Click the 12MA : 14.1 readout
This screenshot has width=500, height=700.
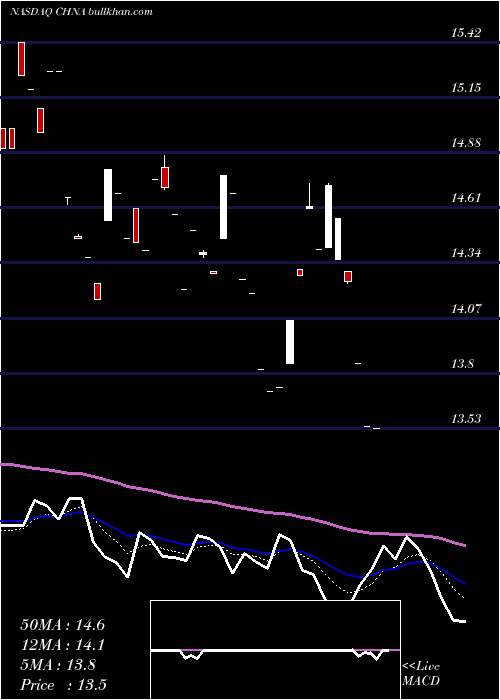pyautogui.click(x=62, y=645)
